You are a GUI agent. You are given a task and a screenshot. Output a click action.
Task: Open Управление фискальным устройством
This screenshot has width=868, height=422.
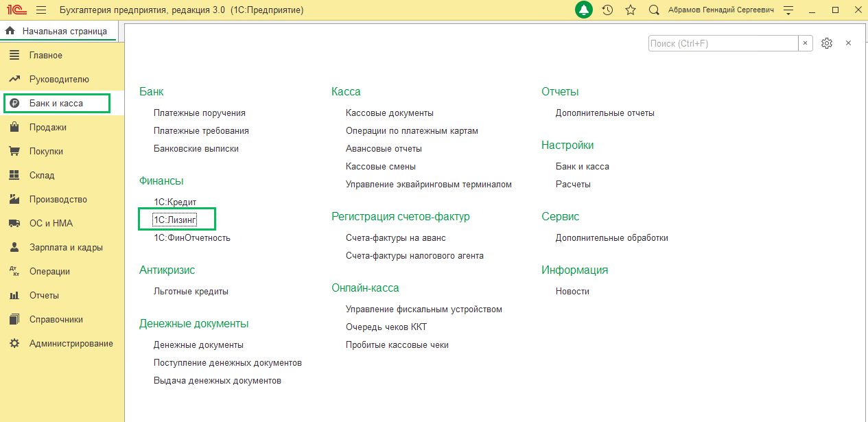point(424,309)
